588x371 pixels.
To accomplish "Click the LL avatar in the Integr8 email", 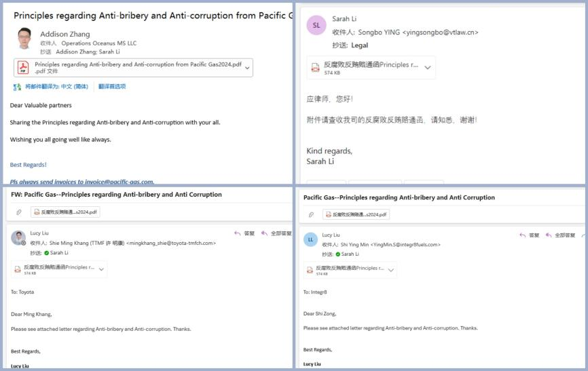I will click(310, 239).
